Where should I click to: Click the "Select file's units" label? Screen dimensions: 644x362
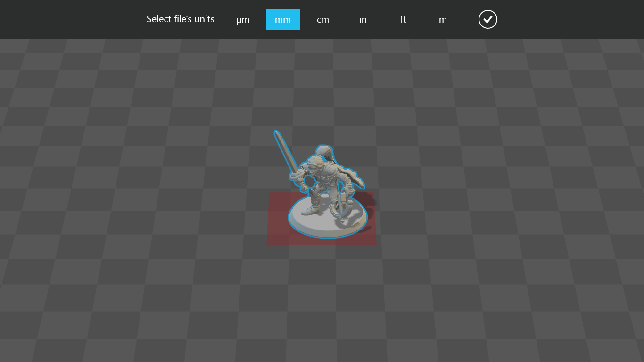180,19
